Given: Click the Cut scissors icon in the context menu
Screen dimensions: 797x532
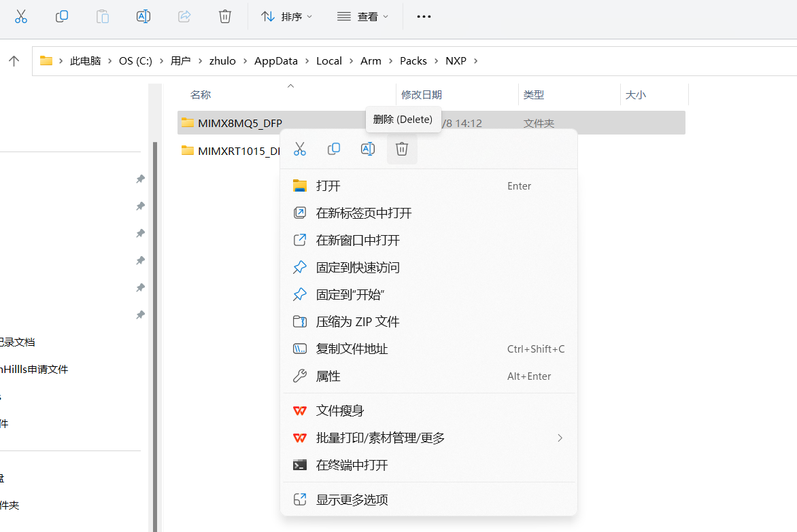Looking at the screenshot, I should [300, 149].
